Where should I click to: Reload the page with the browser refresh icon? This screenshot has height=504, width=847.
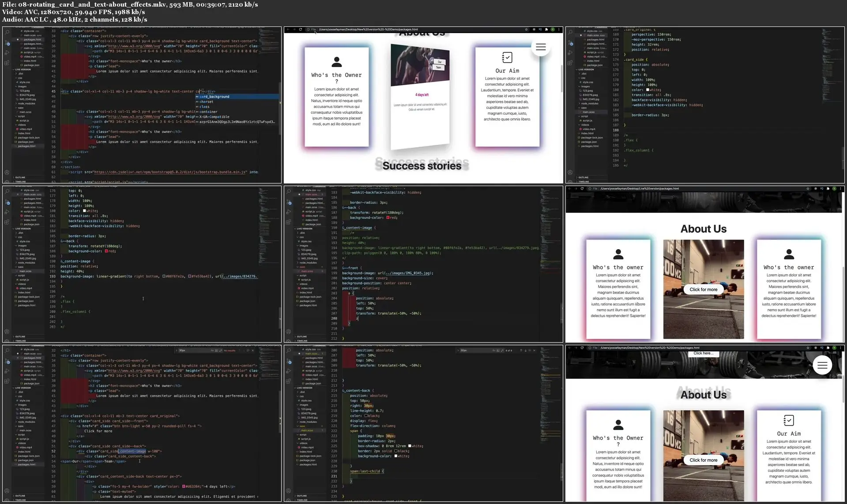[x=301, y=29]
